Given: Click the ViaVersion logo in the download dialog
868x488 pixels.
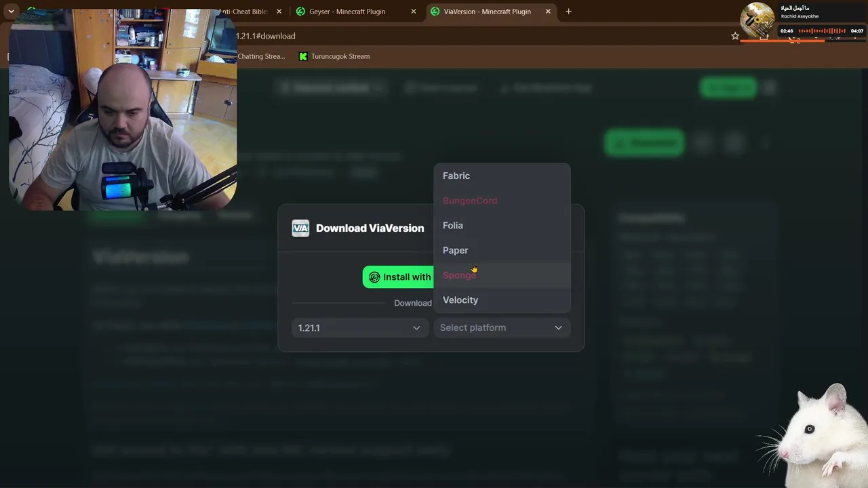Looking at the screenshot, I should pyautogui.click(x=300, y=228).
